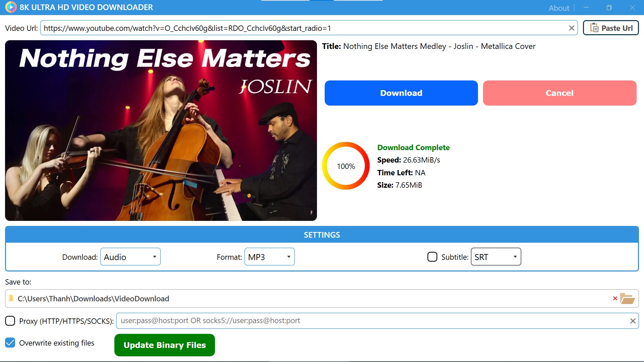Open the Subtitle SRT dropdown
644x362 pixels.
496,257
